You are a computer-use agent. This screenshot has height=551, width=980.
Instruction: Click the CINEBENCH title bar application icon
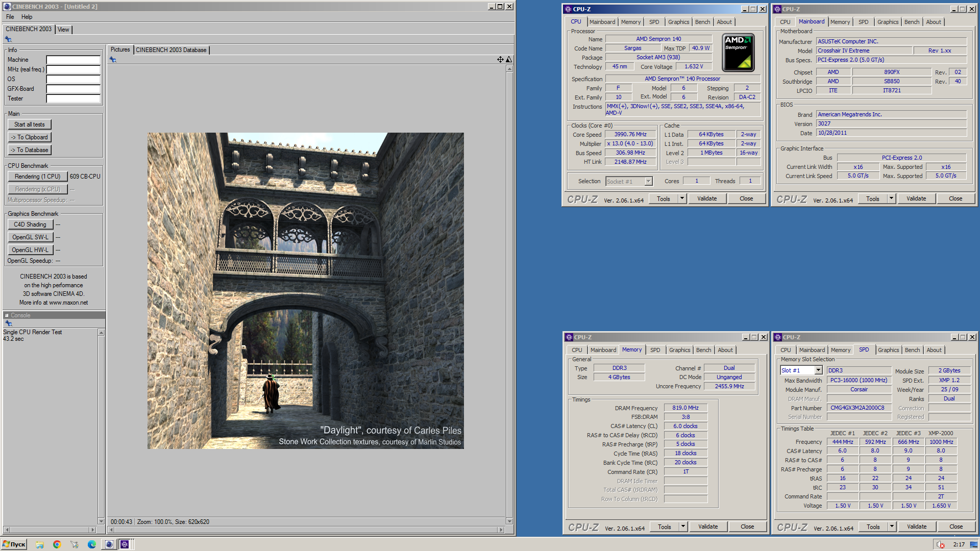(7, 7)
